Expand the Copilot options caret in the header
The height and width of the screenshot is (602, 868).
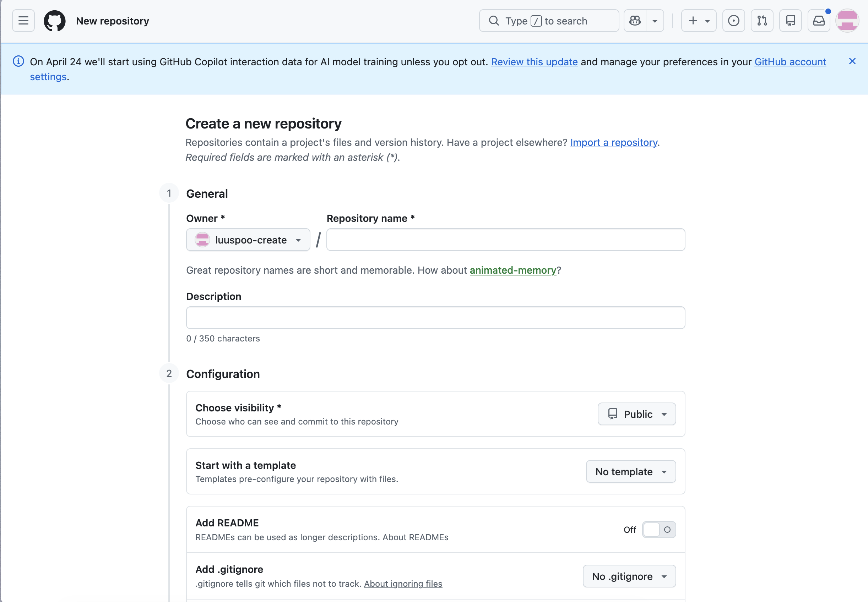(x=655, y=20)
